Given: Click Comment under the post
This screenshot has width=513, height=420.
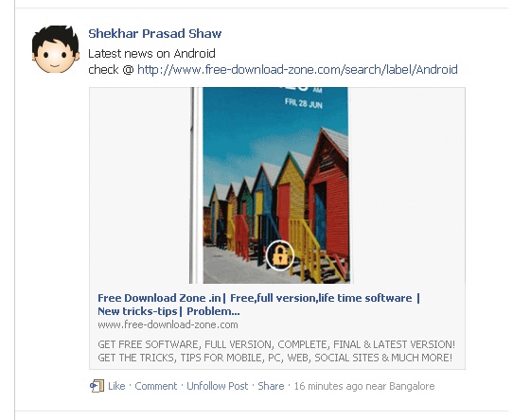Looking at the screenshot, I should (x=156, y=386).
